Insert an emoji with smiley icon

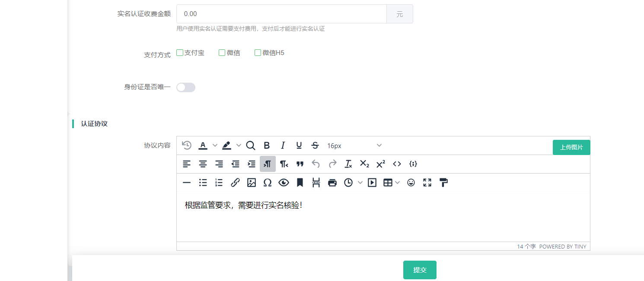tap(411, 183)
